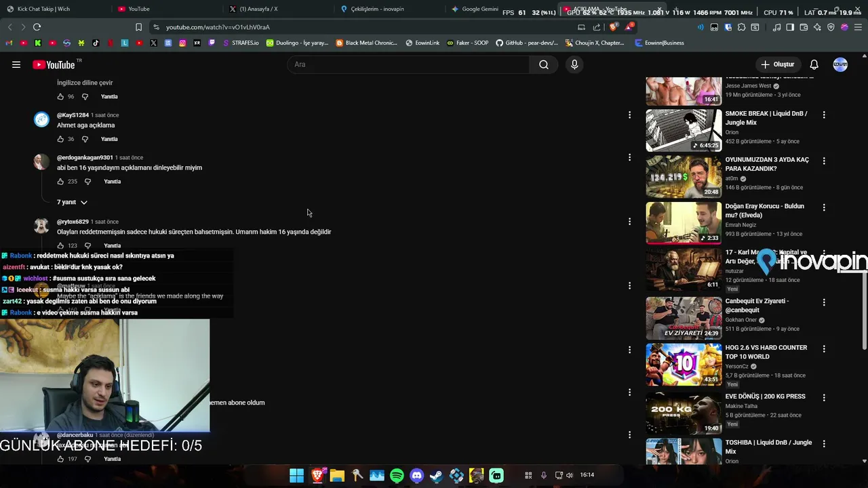The width and height of the screenshot is (868, 488).
Task: Open the EowinLink bookmark
Action: (422, 43)
